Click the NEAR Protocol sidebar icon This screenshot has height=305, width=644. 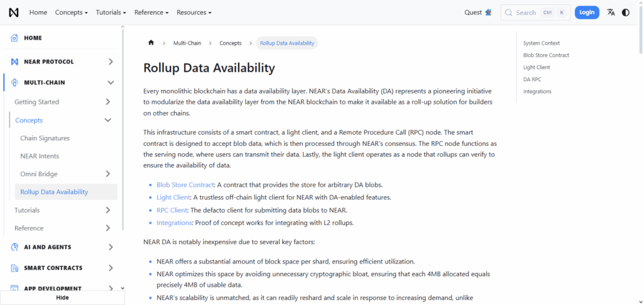pos(14,62)
